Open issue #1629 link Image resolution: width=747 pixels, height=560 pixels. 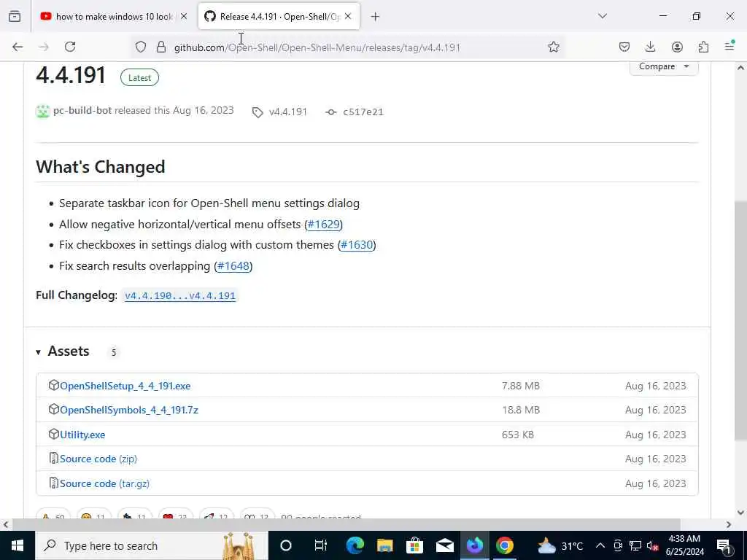(323, 225)
